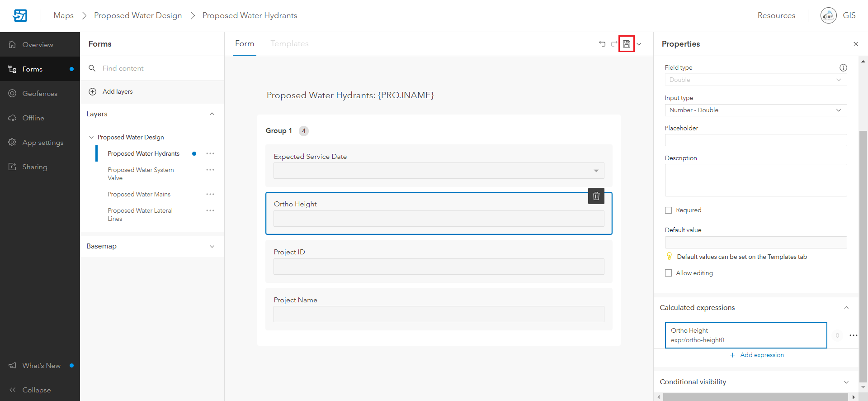Open the Input type dropdown
Screen dimensions: 868x401
[x=755, y=110]
